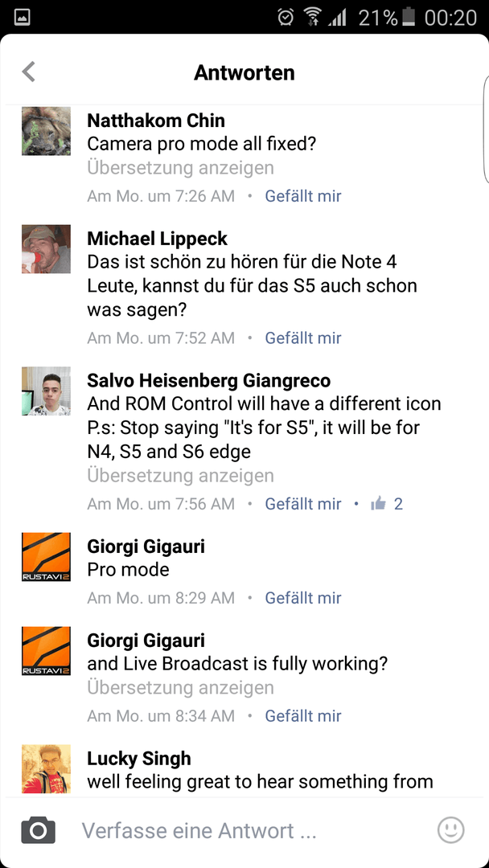Open the camera icon to attach photo
489x868 pixels.
pos(39,830)
